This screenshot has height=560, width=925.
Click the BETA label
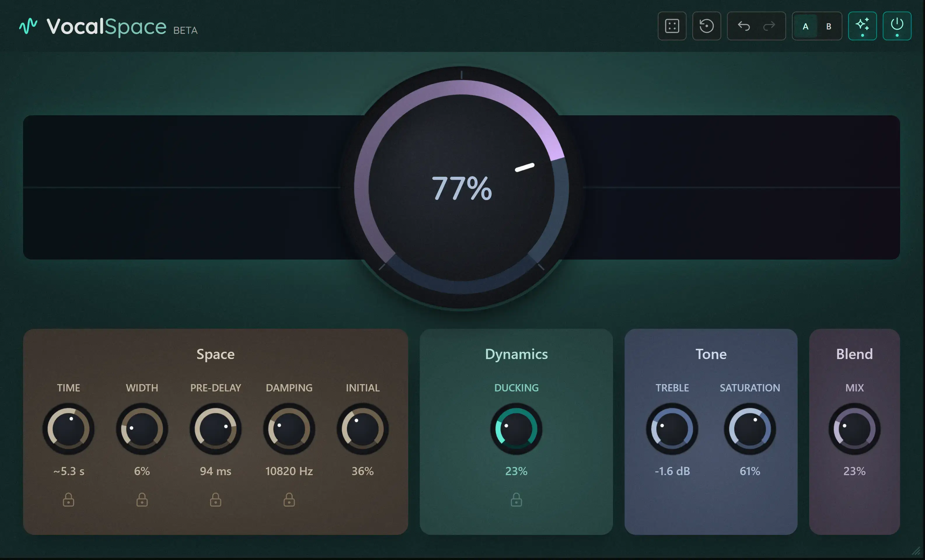point(186,30)
